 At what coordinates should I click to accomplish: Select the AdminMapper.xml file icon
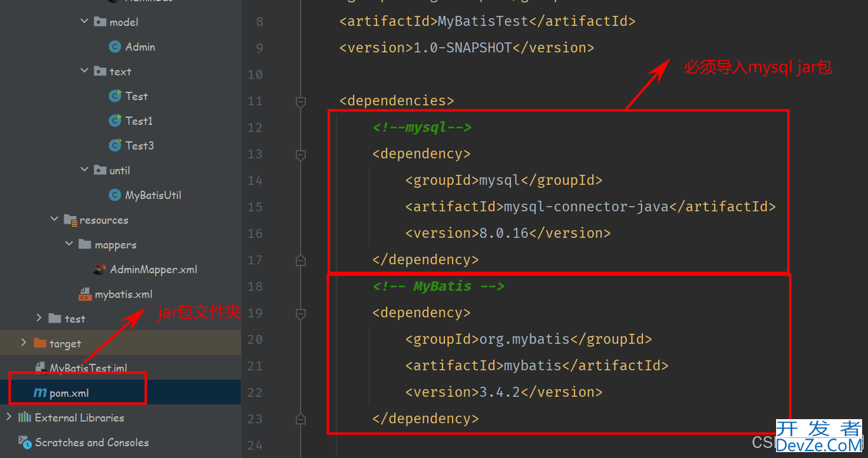[100, 270]
